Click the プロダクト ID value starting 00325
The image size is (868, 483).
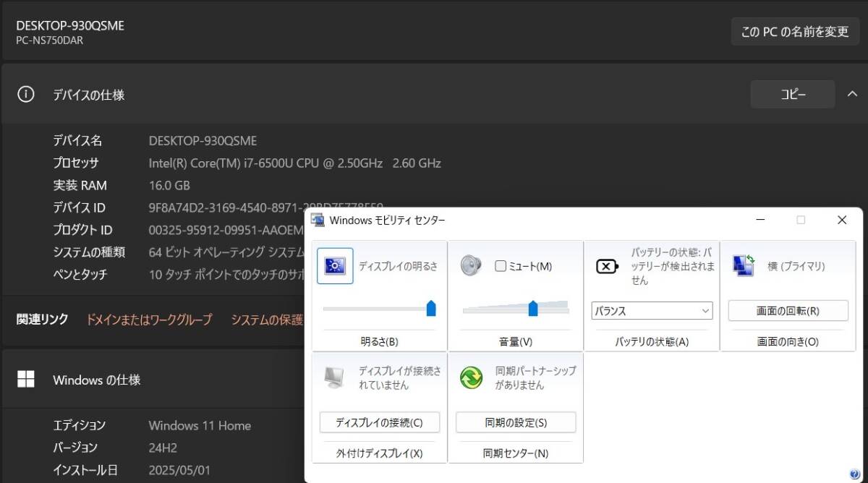point(226,230)
